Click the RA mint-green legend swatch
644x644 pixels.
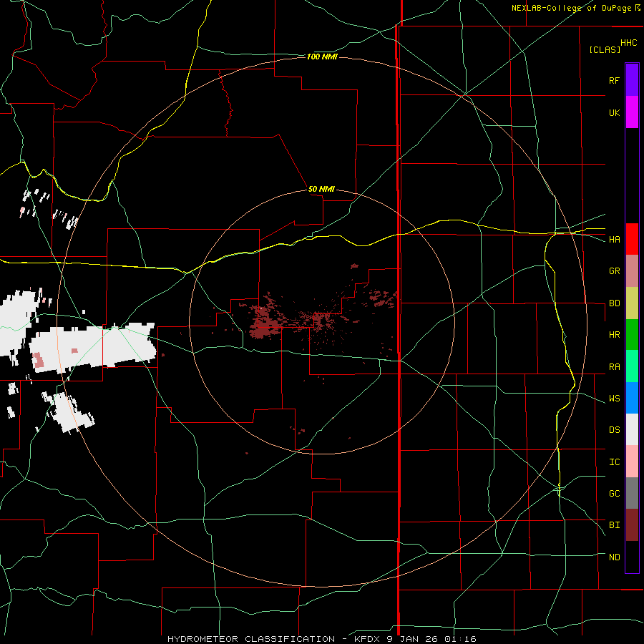click(x=632, y=366)
